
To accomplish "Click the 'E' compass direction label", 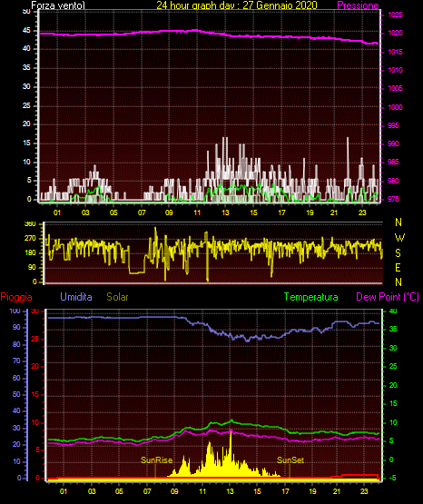I will pos(398,268).
